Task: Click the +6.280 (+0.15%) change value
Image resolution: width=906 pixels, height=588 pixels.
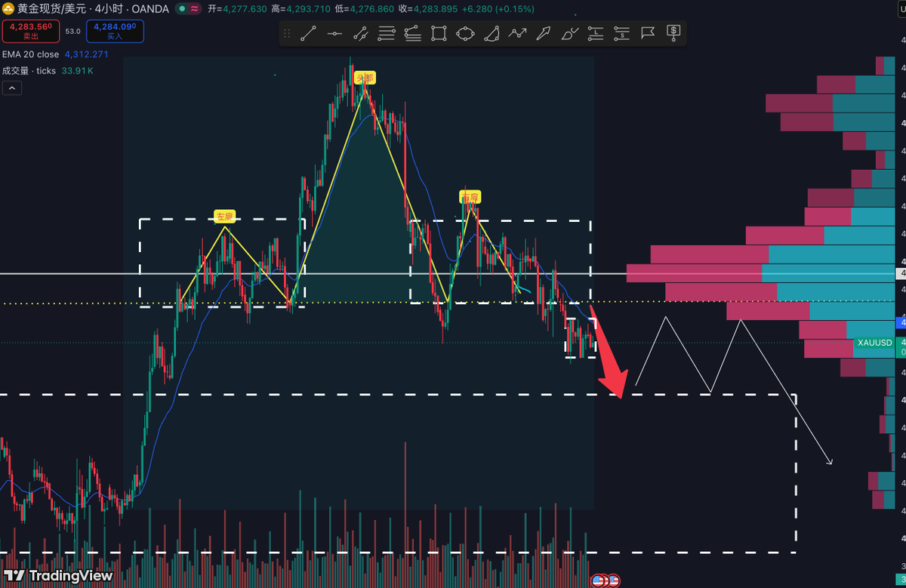Action: click(x=498, y=9)
